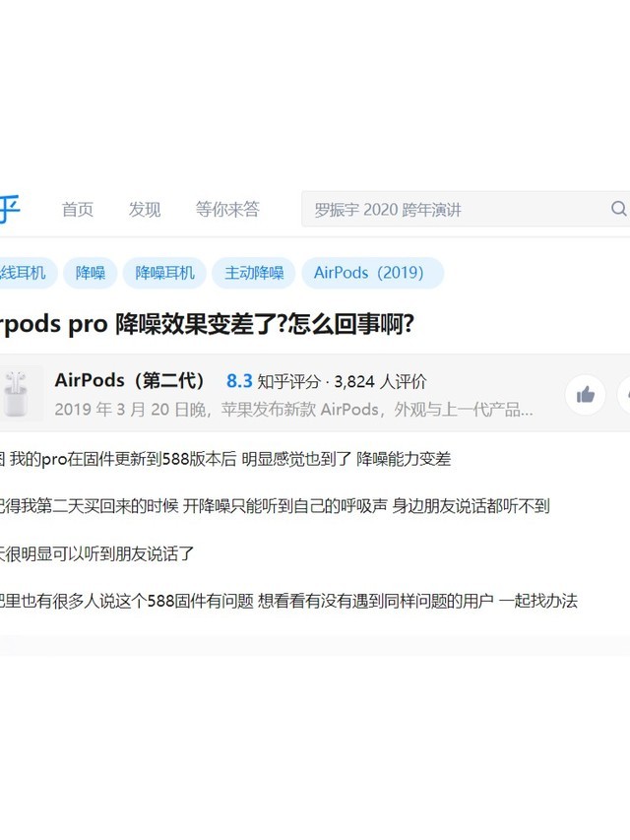Click the magnifier search icon
The height and width of the screenshot is (840, 630).
coord(618,209)
